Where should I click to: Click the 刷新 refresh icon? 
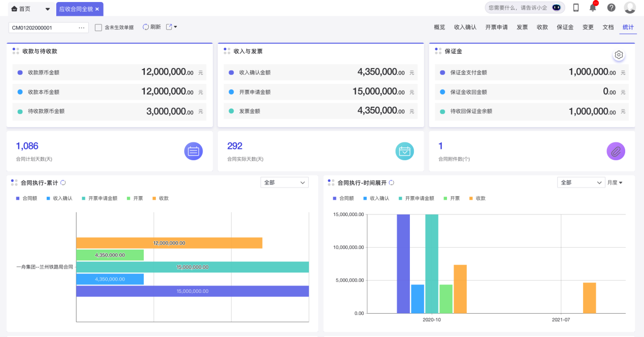[146, 27]
